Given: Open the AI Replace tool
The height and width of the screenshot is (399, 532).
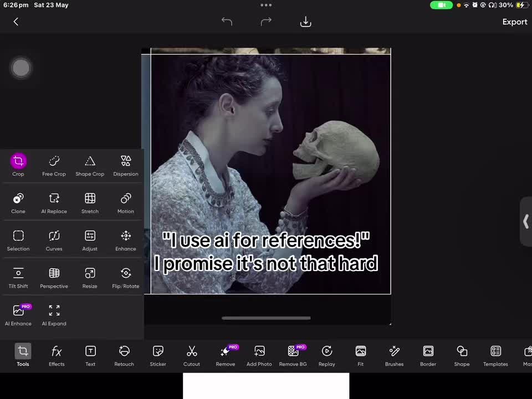Looking at the screenshot, I should click(54, 203).
